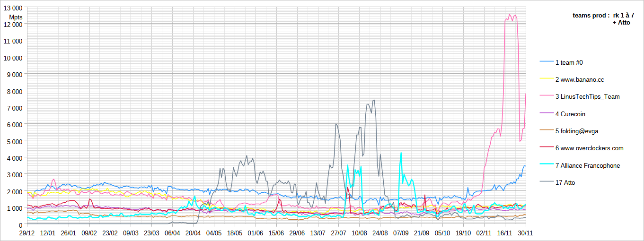
Task: Click the '29/12' x-axis date label
Action: (x=27, y=233)
